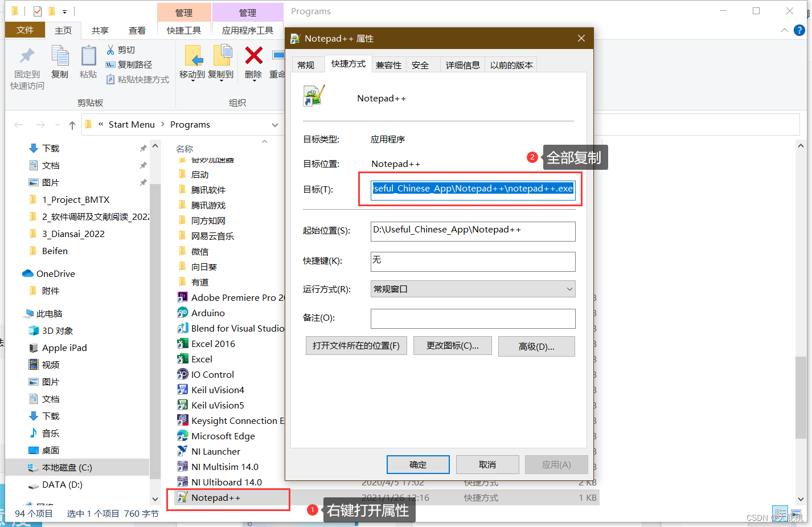
Task: Click the Keil uVision4 icon
Action: (x=182, y=390)
